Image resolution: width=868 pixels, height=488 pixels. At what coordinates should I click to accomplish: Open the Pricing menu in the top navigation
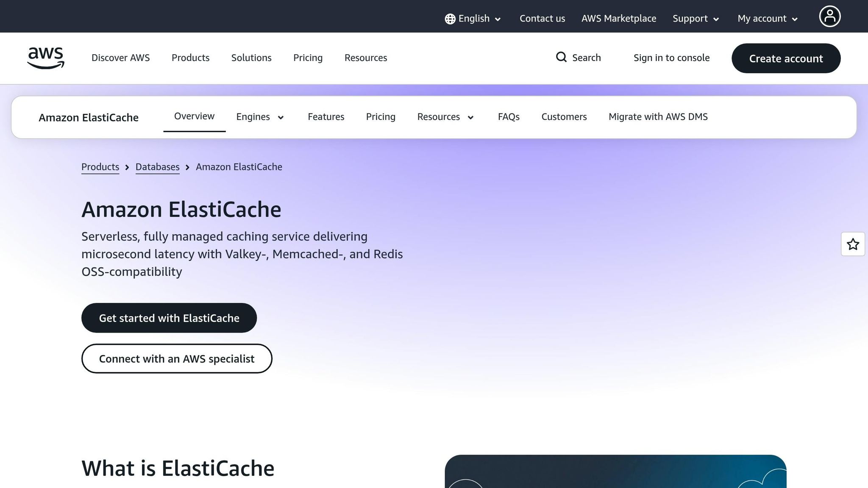[x=308, y=58]
